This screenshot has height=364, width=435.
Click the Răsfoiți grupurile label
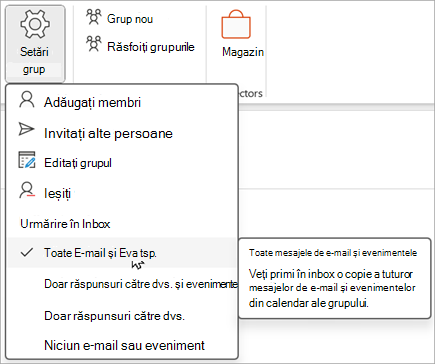[x=151, y=47]
